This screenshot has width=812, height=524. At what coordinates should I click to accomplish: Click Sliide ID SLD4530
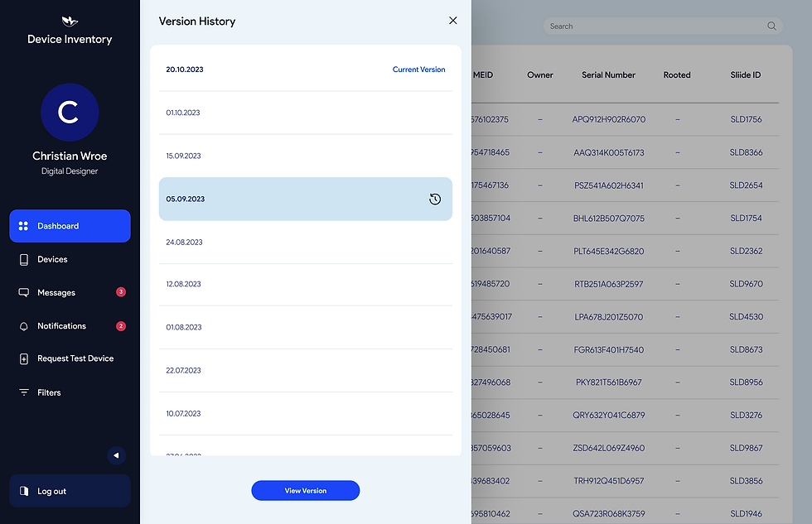click(746, 316)
